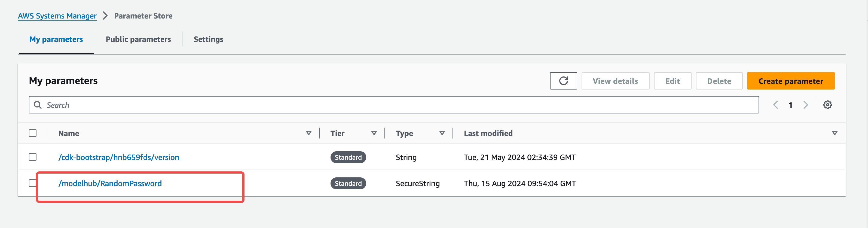Check the /cdk-bootstrap/hnb659fds/version row checkbox
This screenshot has width=868, height=228.
point(33,157)
